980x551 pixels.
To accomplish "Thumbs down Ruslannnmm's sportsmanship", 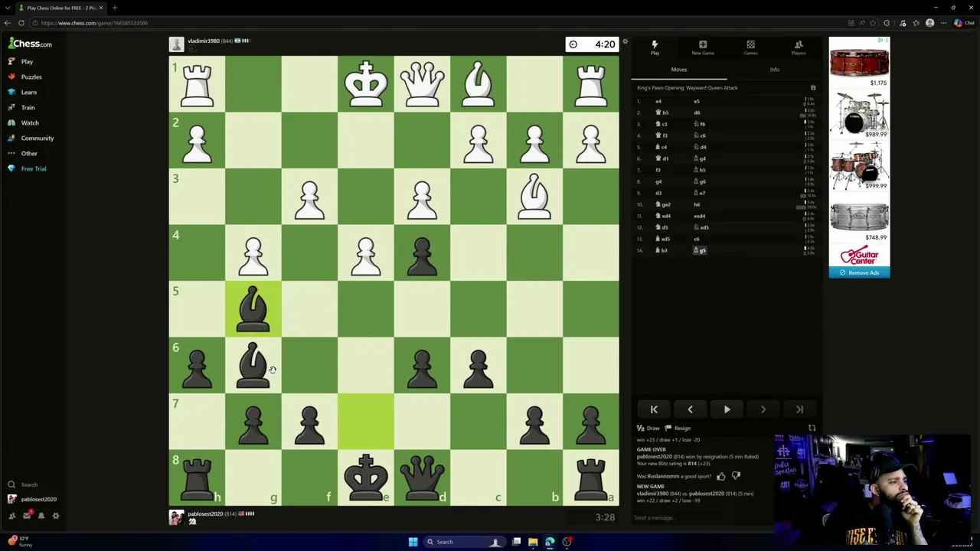I will click(736, 476).
